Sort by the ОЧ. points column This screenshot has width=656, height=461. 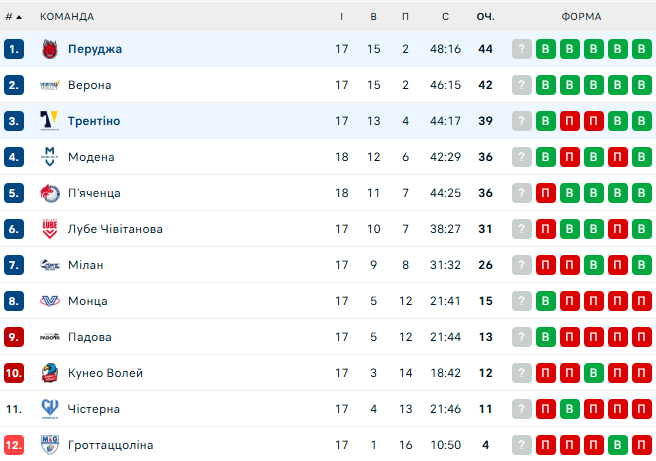(x=486, y=16)
